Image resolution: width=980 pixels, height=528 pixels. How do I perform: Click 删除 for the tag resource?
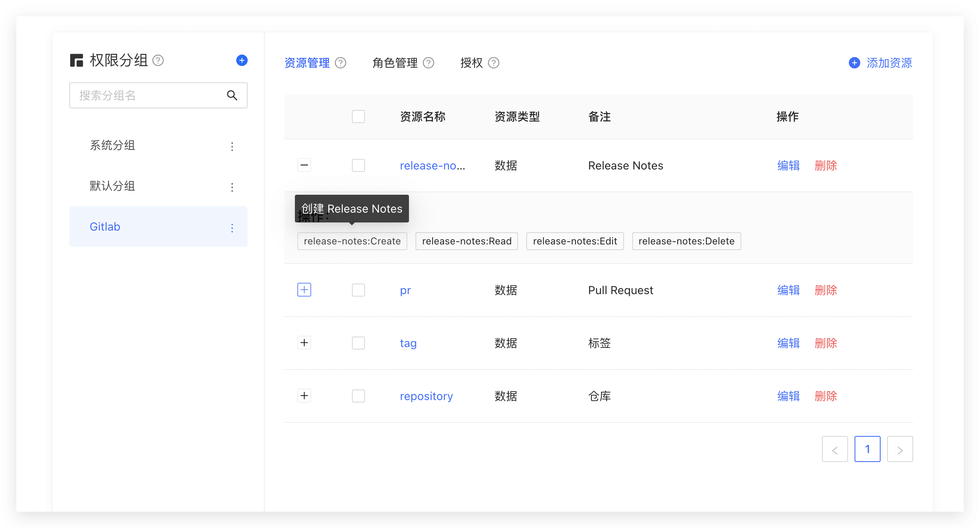click(x=826, y=343)
